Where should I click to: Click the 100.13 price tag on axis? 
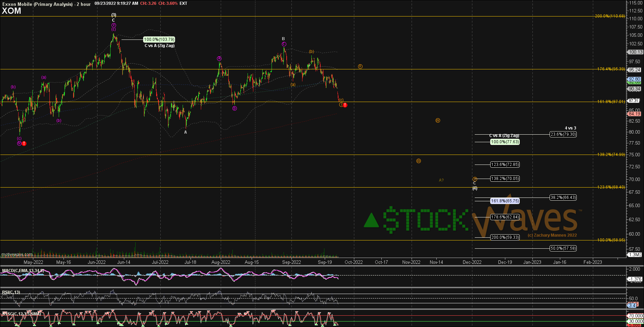[635, 52]
